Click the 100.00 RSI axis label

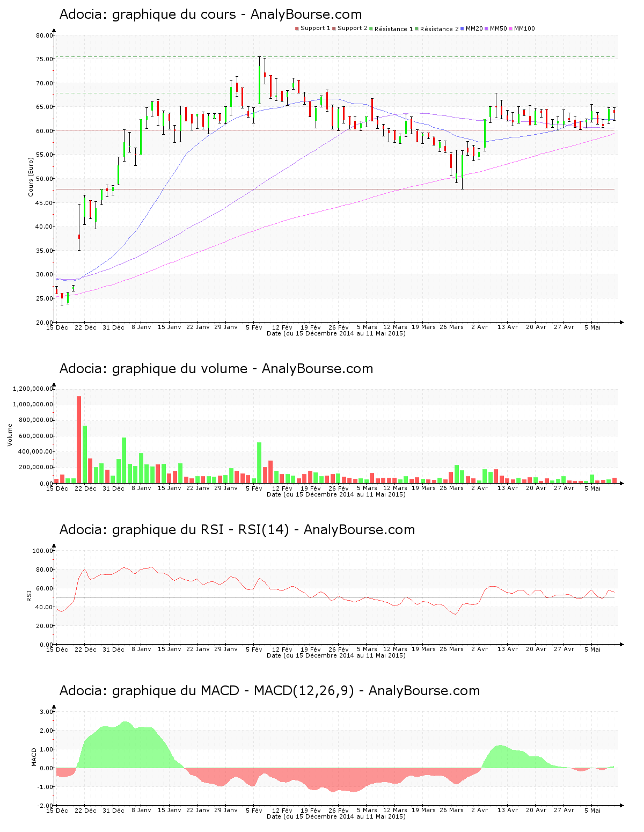[x=43, y=551]
